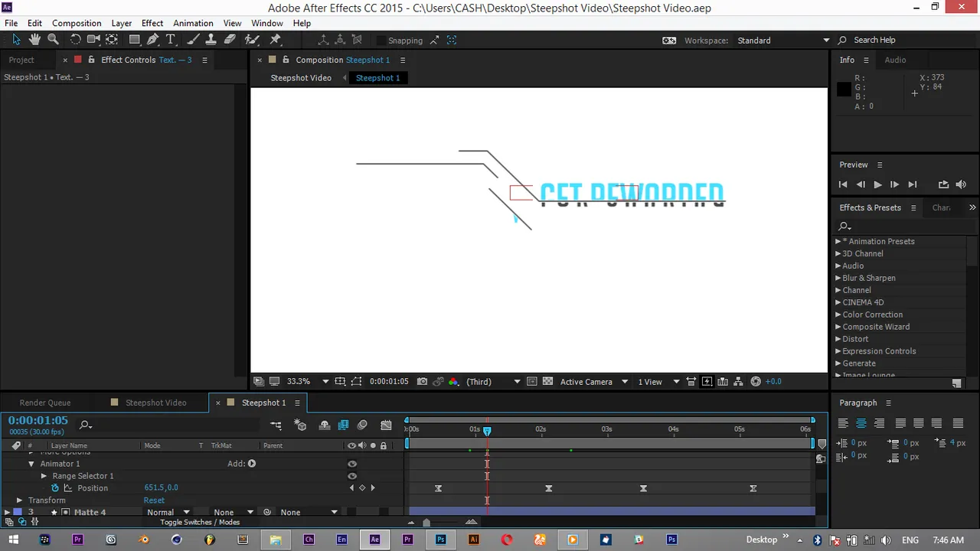Screen dimensions: 980x551
Task: Toggle Animator 1 visibility eye
Action: 352,464
